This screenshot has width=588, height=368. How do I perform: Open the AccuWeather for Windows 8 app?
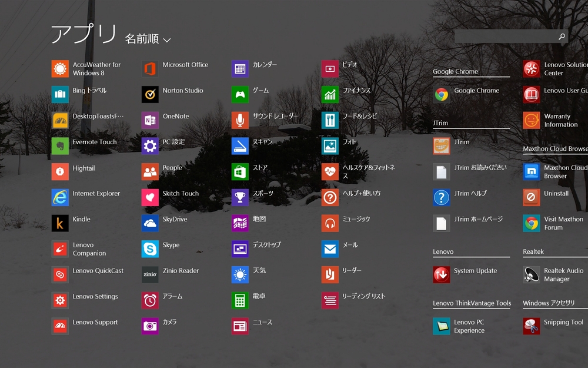(x=60, y=69)
